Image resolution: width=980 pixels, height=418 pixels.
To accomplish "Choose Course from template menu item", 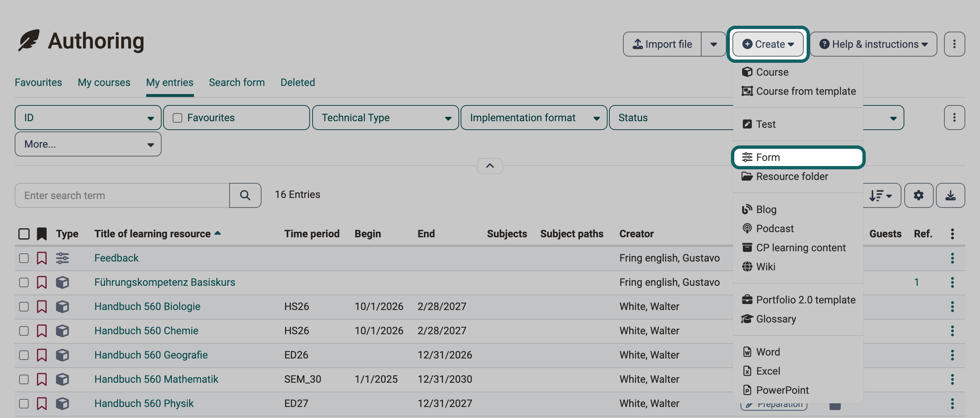I will pos(798,91).
